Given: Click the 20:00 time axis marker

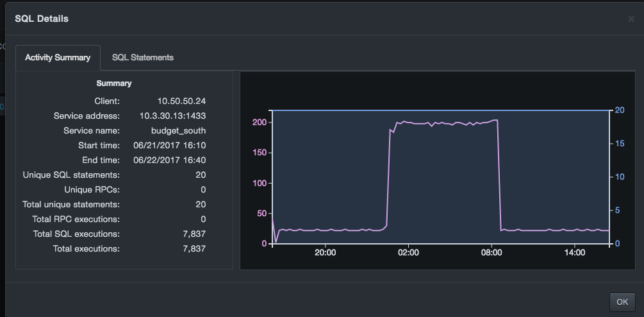Looking at the screenshot, I should [x=326, y=253].
